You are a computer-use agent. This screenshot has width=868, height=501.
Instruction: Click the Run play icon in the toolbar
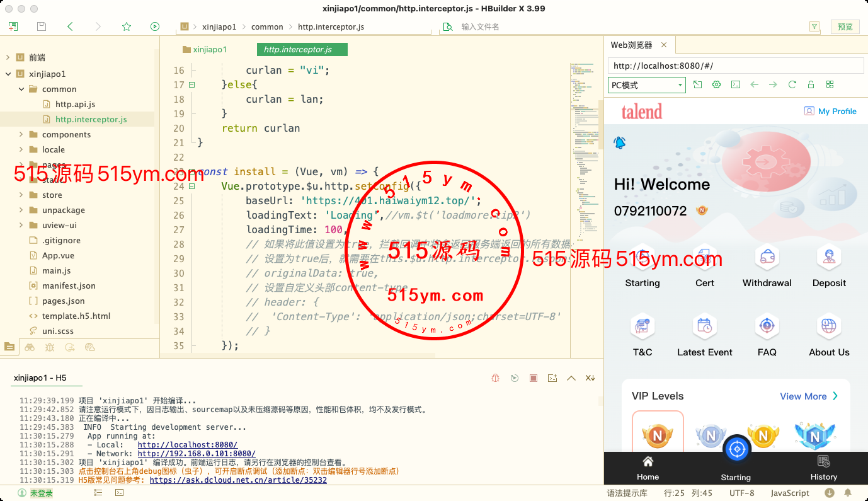pyautogui.click(x=155, y=26)
